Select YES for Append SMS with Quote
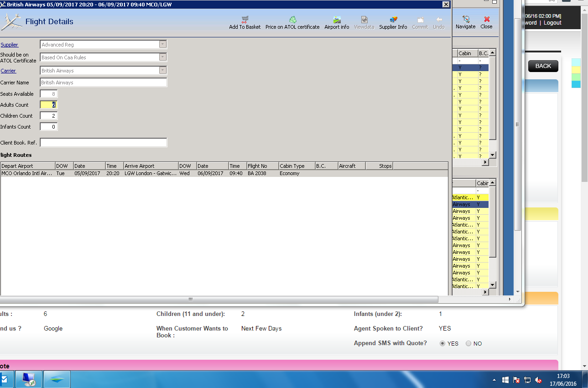Screen dimensions: 588x388 [442, 344]
